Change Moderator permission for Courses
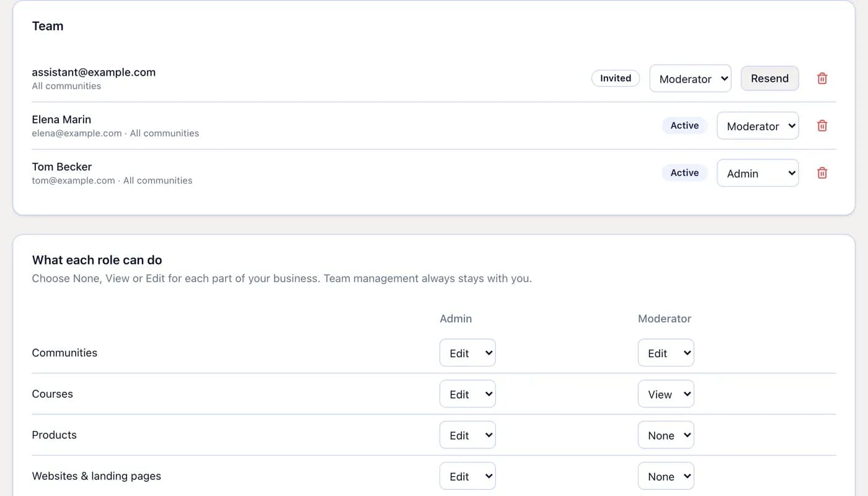868x496 pixels. point(666,394)
